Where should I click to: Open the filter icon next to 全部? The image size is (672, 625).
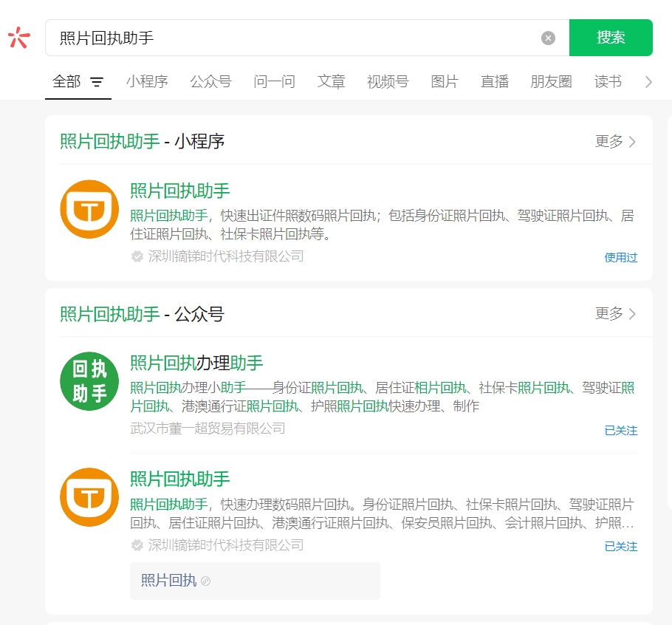tap(97, 81)
